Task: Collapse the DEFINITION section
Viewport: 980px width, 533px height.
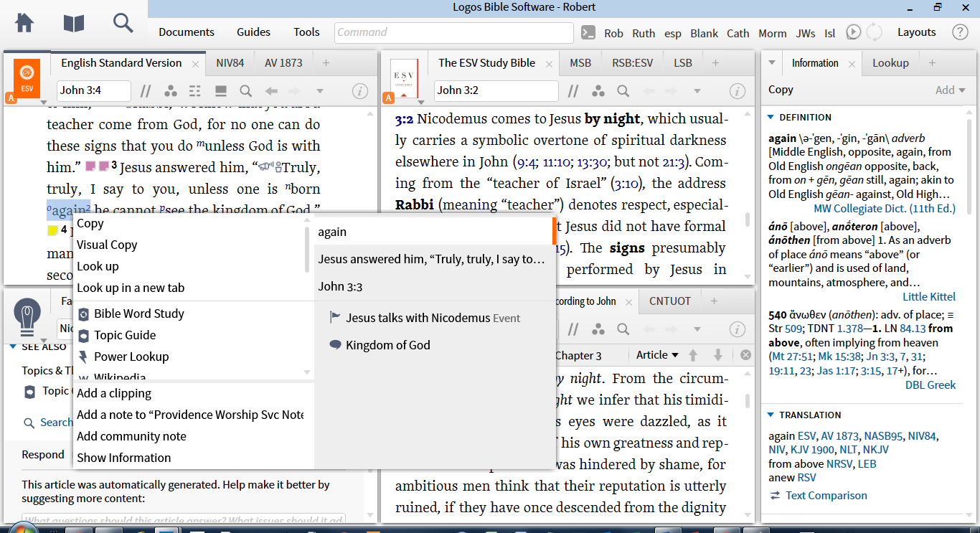Action: pyautogui.click(x=771, y=117)
